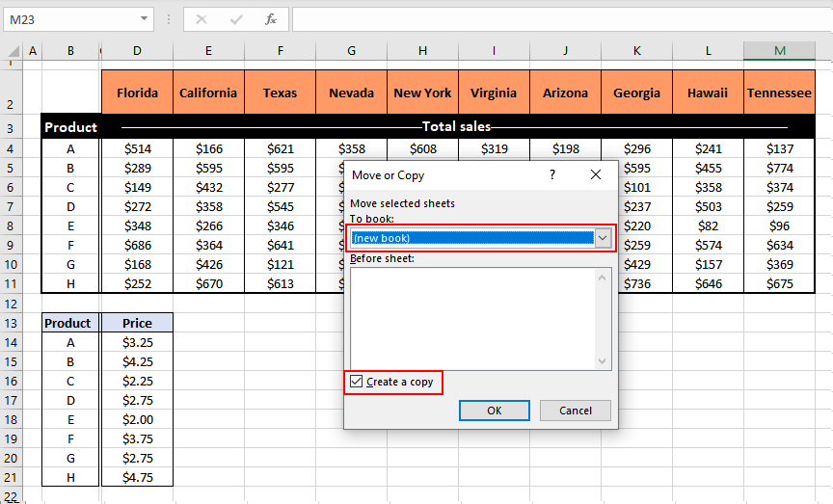Click the Product header in row 13
Screen dimensions: 833x504
tap(70, 323)
